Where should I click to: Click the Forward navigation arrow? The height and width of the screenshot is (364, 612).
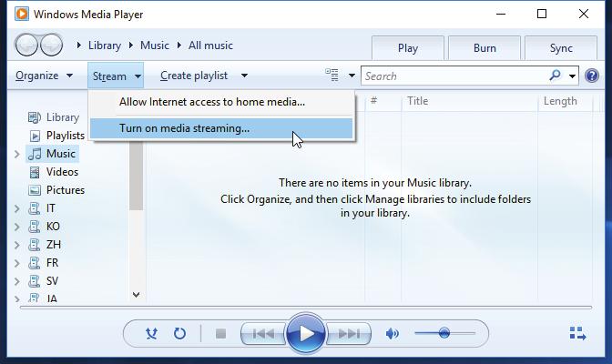click(52, 45)
